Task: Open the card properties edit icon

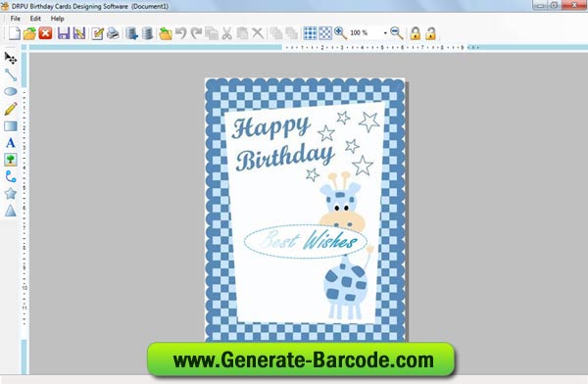Action: point(97,33)
